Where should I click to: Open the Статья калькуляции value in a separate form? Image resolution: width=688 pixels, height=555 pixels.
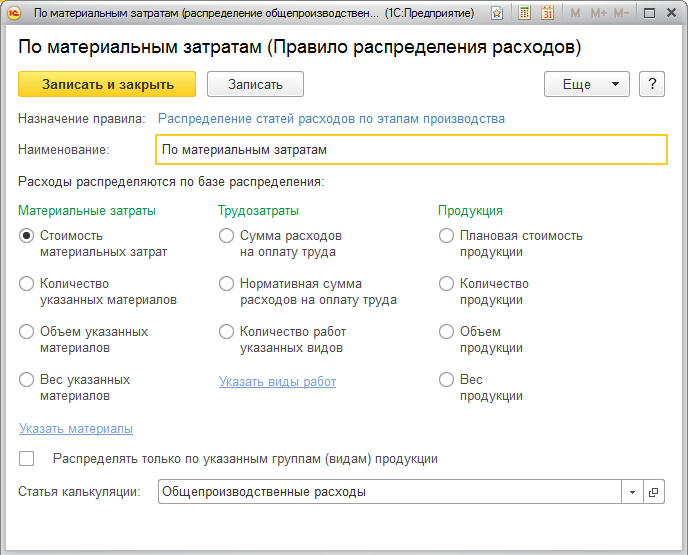coord(654,492)
